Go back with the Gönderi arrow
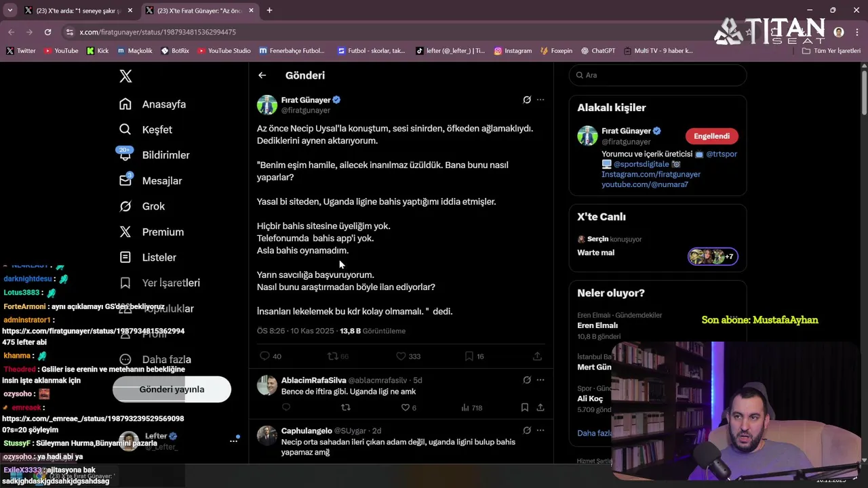Image resolution: width=868 pixels, height=488 pixels. [x=262, y=75]
